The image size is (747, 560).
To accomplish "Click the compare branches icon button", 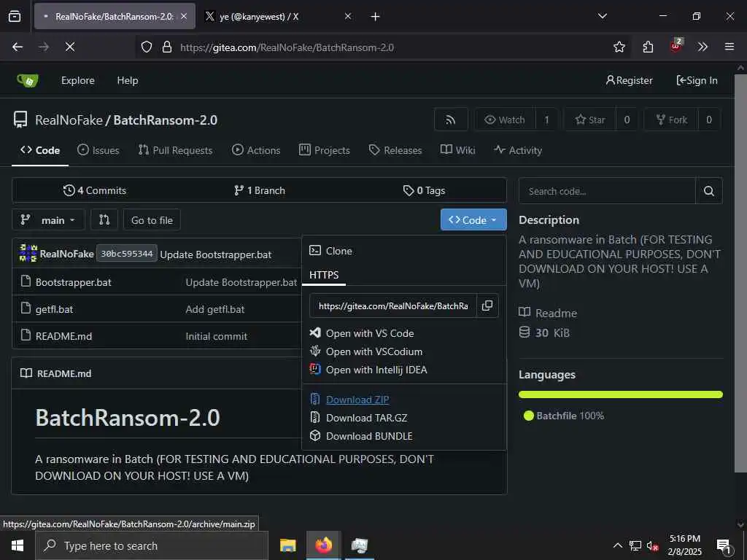I will click(104, 219).
